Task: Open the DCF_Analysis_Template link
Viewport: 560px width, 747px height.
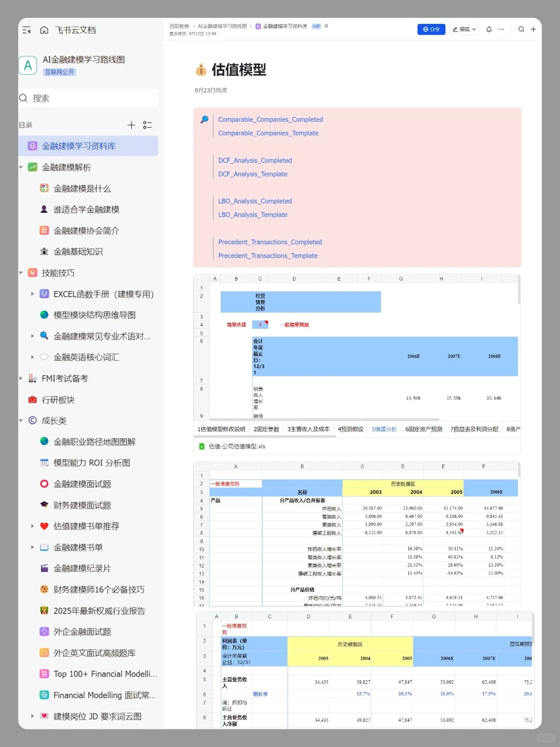Action: pos(253,174)
